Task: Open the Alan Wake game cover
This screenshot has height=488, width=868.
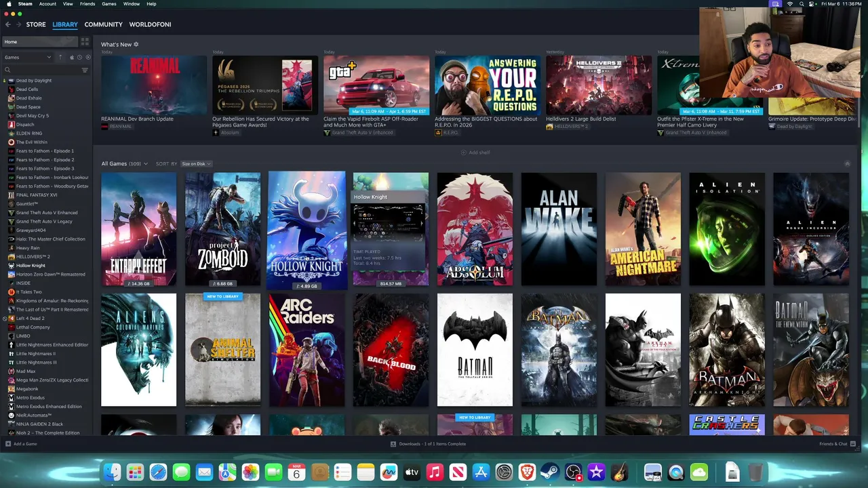Action: point(559,229)
